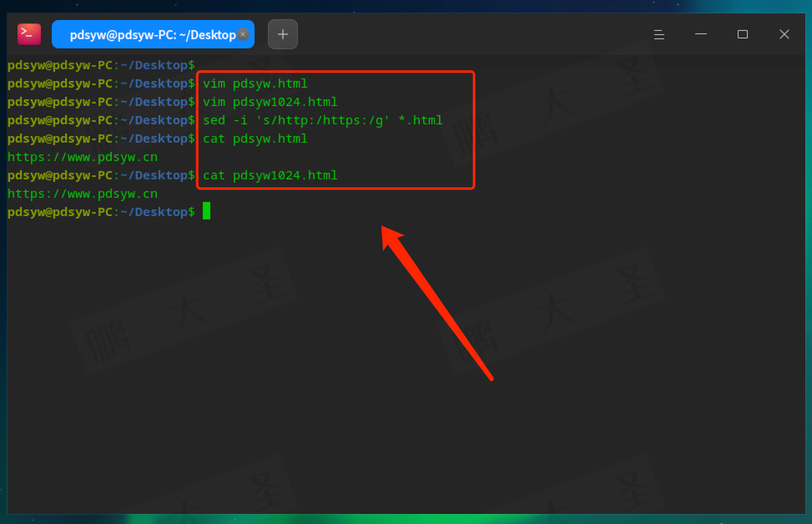Click the '*.html' glob argument

pyautogui.click(x=420, y=121)
